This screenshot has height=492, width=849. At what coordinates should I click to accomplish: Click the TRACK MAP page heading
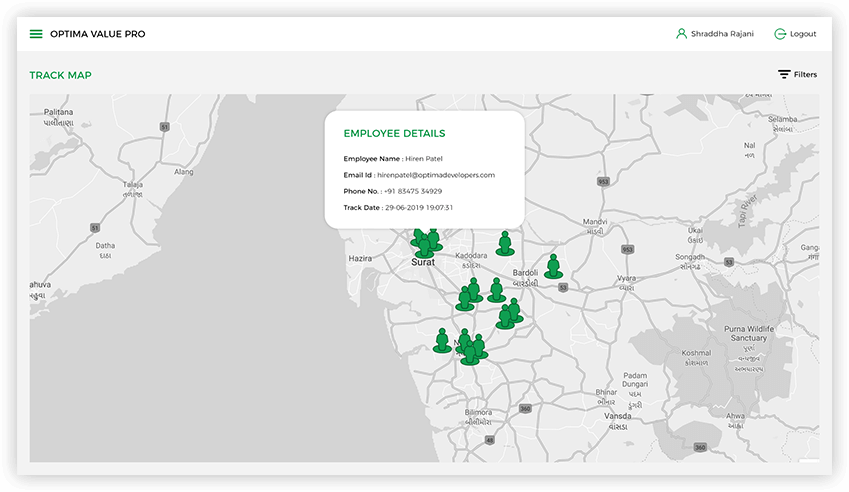(60, 75)
